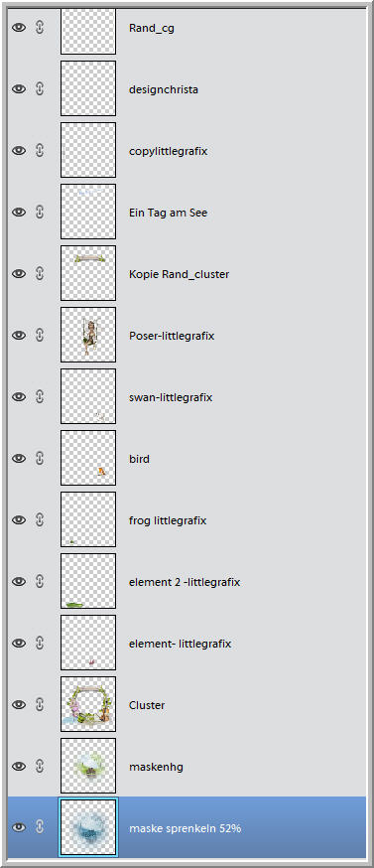This screenshot has height=868, width=374.
Task: Select the element- littlegrafix layer
Action: (187, 643)
